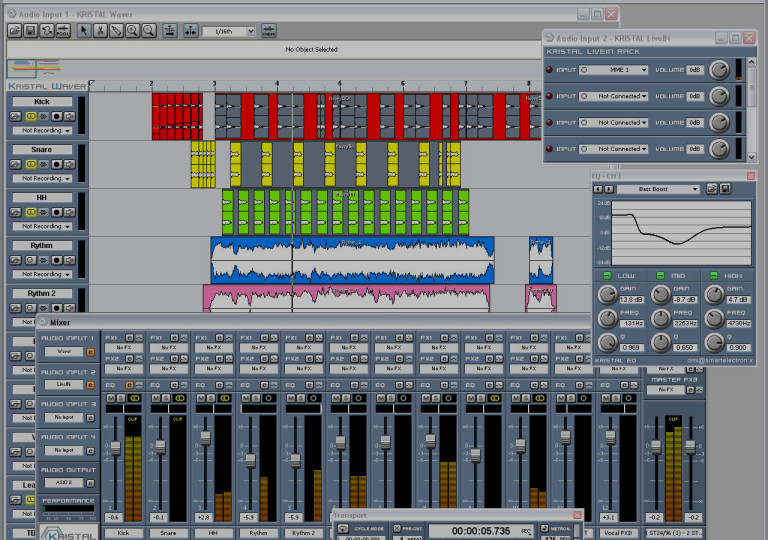Open HH track Not Recording dropdown
Viewport: 768px width, 540px height.
(x=42, y=226)
